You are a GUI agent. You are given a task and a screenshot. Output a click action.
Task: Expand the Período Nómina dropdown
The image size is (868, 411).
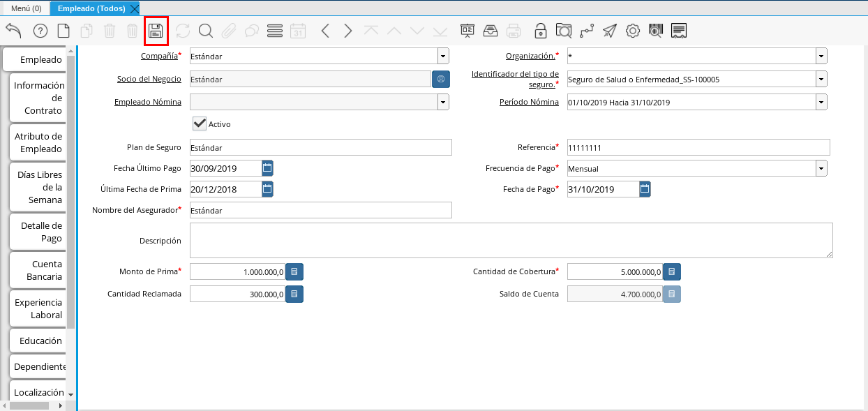[x=821, y=102]
